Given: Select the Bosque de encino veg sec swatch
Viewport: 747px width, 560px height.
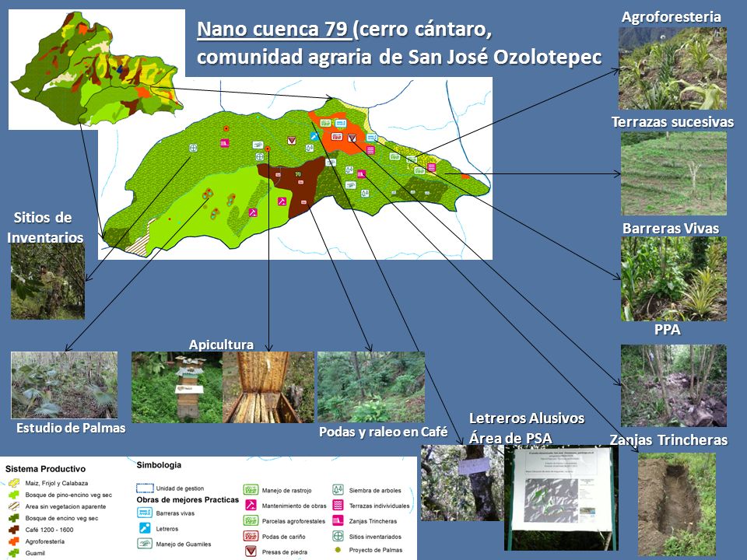Looking at the screenshot, I should [13, 518].
